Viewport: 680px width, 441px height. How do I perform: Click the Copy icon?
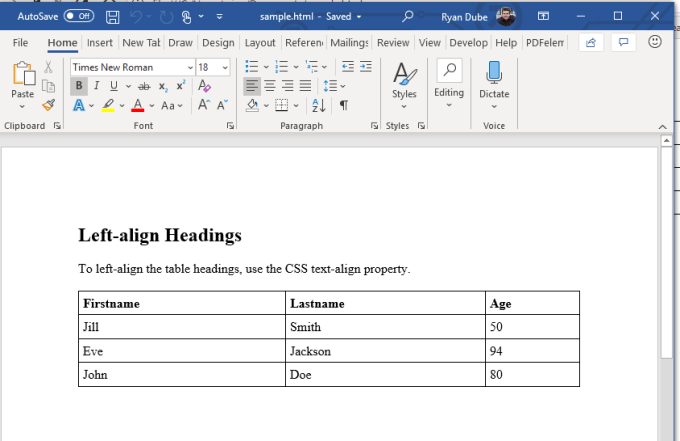(x=48, y=86)
